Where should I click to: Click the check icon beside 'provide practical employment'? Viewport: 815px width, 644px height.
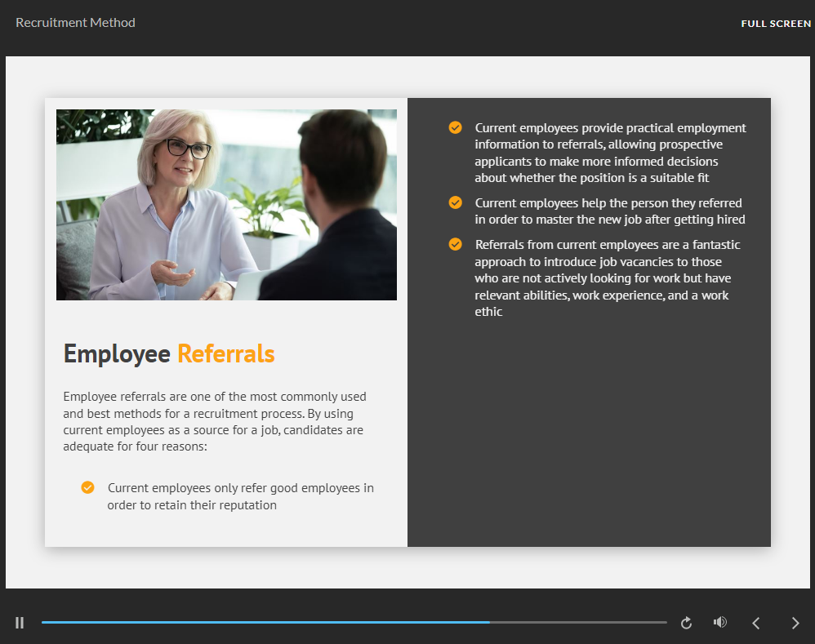coord(456,127)
